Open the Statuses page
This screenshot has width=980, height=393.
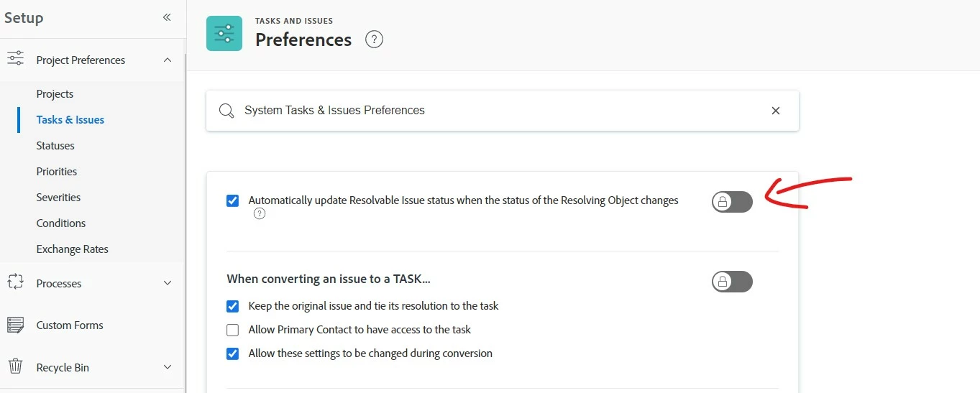(55, 145)
